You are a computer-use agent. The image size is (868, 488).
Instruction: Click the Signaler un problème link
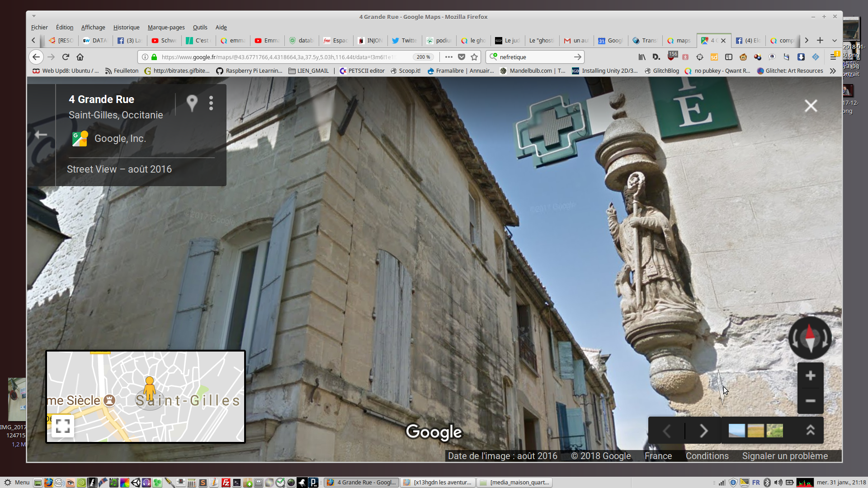tap(785, 456)
